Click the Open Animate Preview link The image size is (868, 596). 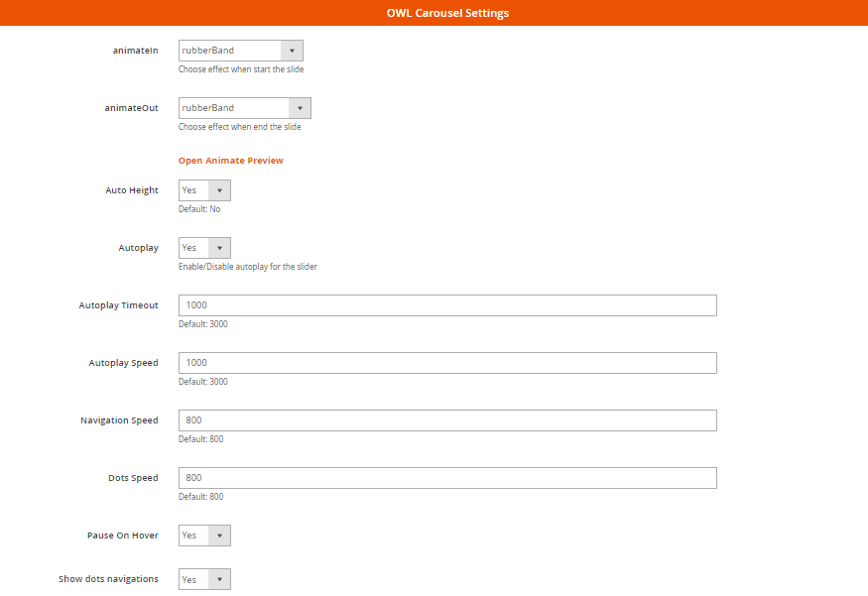[230, 160]
